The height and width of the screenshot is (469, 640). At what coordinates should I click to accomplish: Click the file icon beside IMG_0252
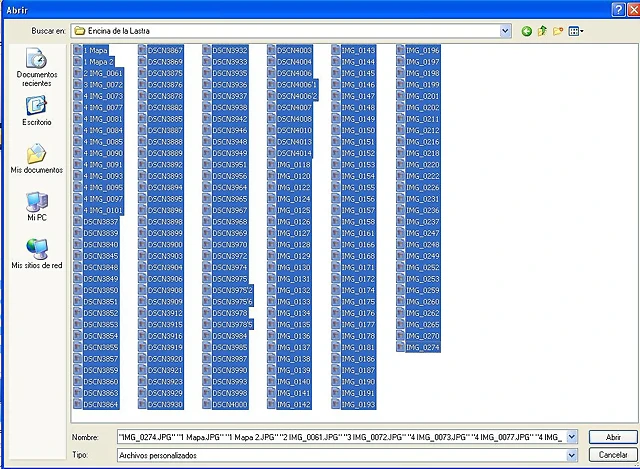(400, 267)
